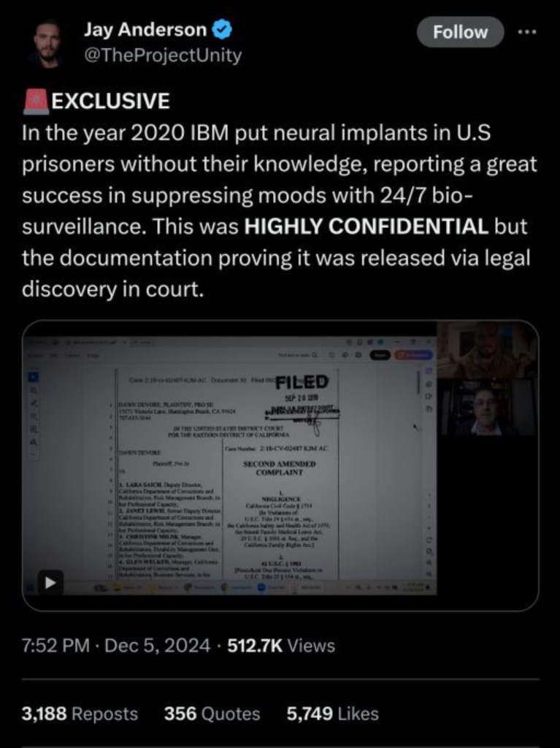This screenshot has height=748, width=560.
Task: Show the 5,749 Likes list
Action: pos(333,714)
